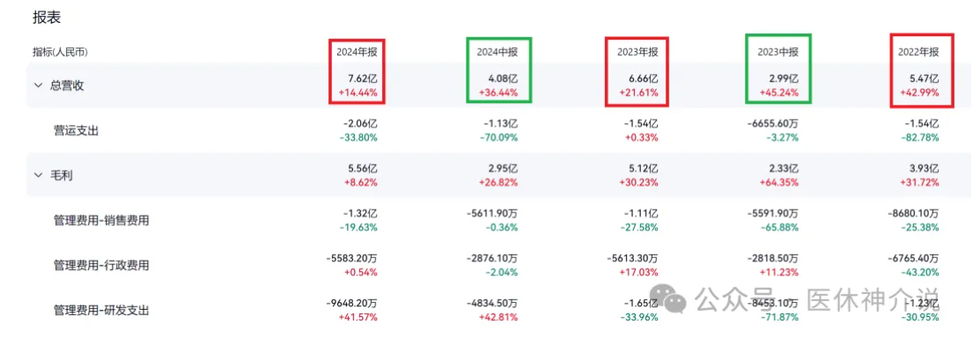Click the 7.62亿 revenue value for 2024
This screenshot has width=980, height=339.
[362, 79]
